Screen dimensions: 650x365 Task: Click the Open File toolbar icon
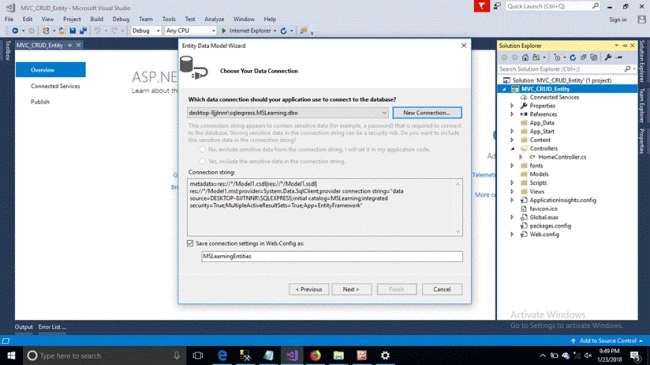(62, 31)
